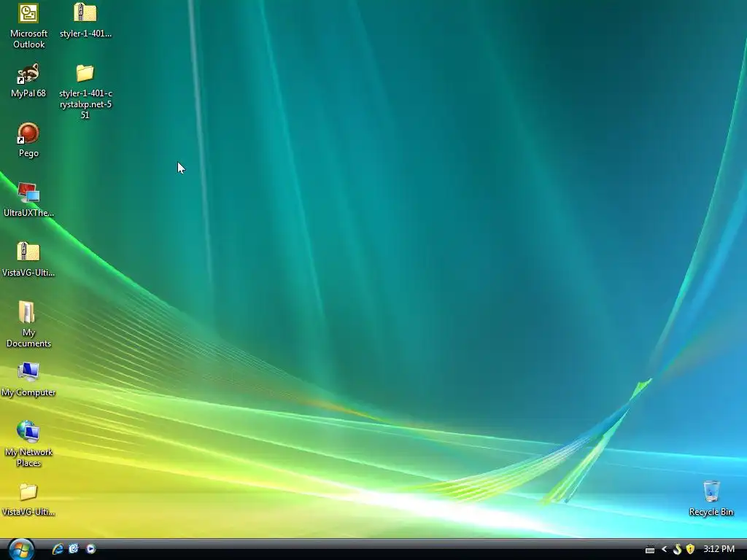Click the security shield tray icon
This screenshot has height=560, width=747.
click(x=690, y=549)
